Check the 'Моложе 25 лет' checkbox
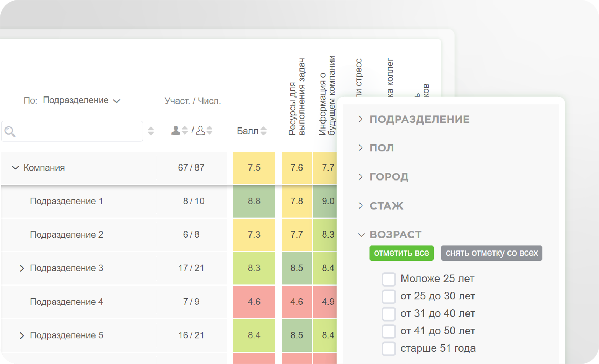The image size is (599, 364). [389, 279]
